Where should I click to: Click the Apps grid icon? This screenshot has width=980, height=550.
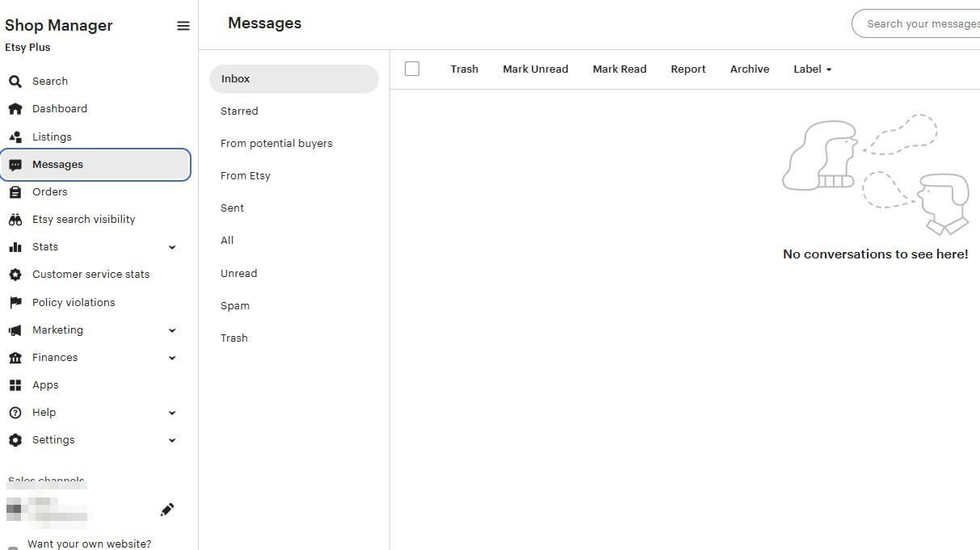tap(15, 385)
